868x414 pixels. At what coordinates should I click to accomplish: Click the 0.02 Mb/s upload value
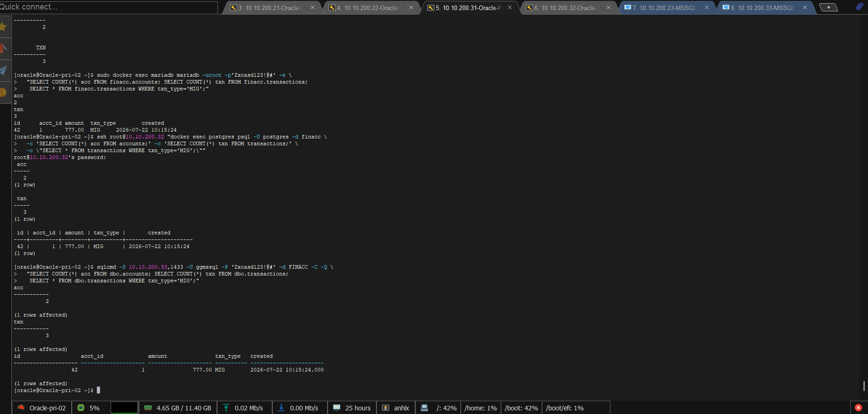point(249,408)
